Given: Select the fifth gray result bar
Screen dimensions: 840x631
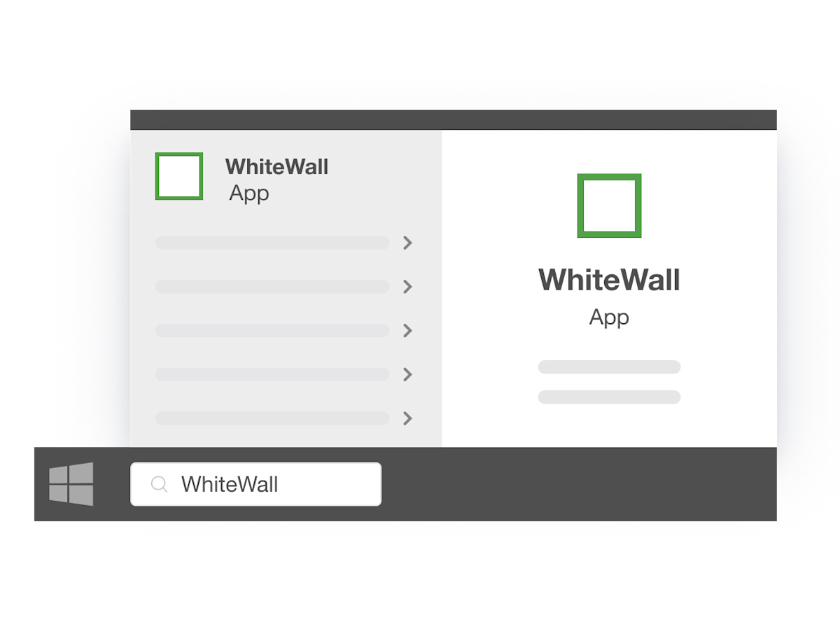Looking at the screenshot, I should pos(272,418).
